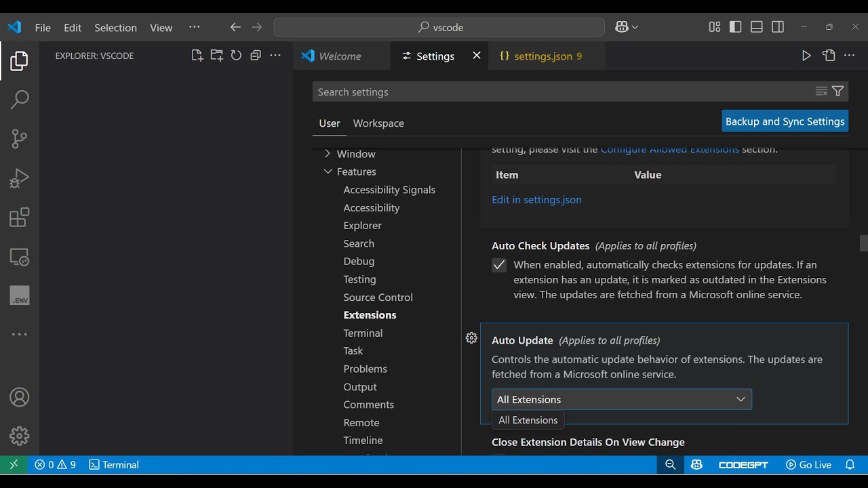Uncheck the Auto Check Updates checkbox
868x488 pixels.
pyautogui.click(x=499, y=265)
